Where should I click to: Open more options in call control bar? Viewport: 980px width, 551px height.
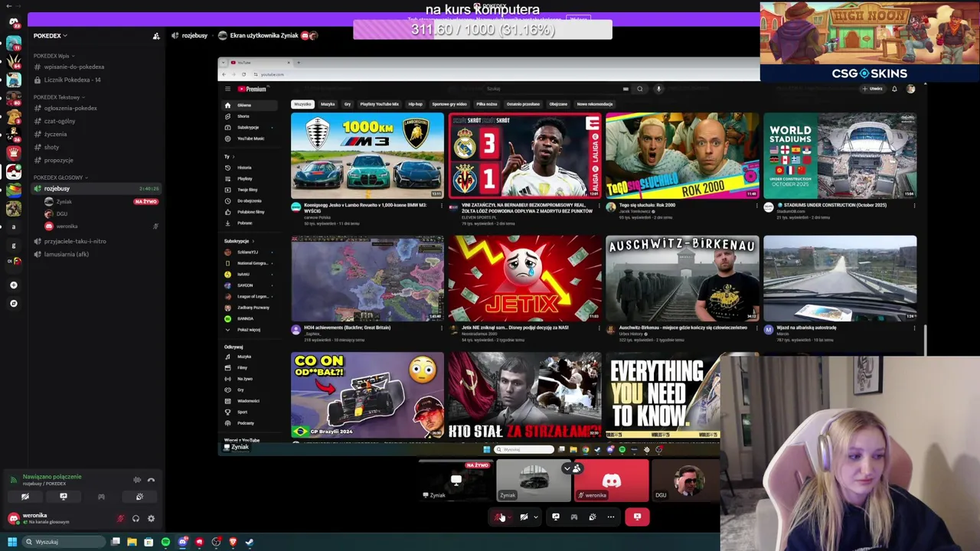pos(611,517)
